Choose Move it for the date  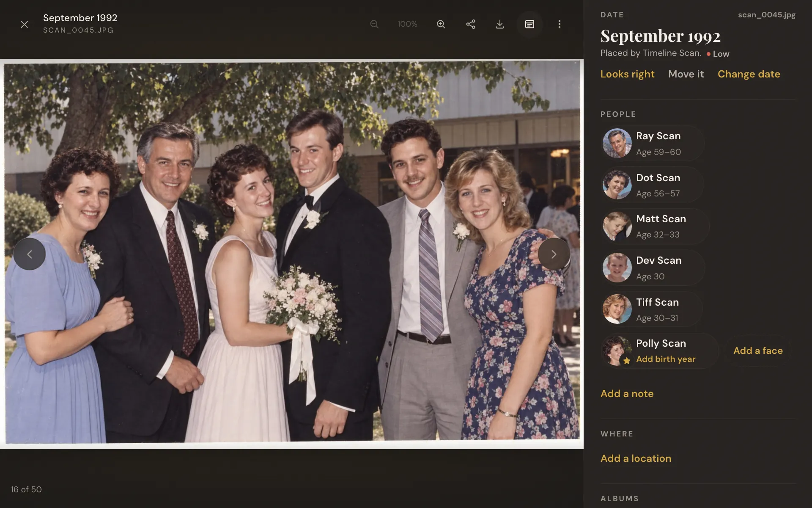(x=686, y=74)
